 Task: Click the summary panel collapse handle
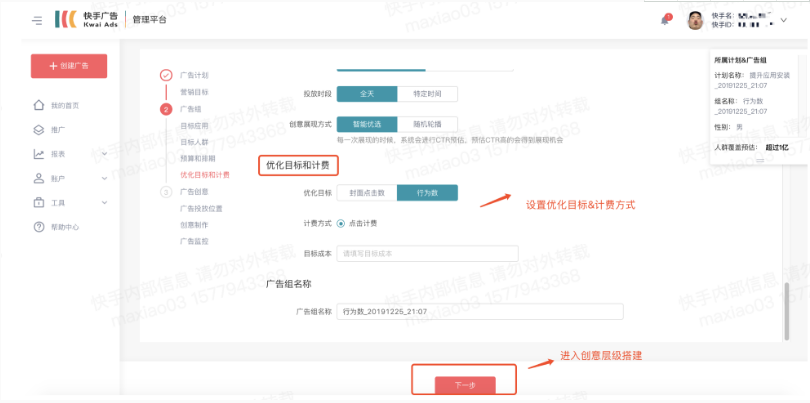point(760,161)
